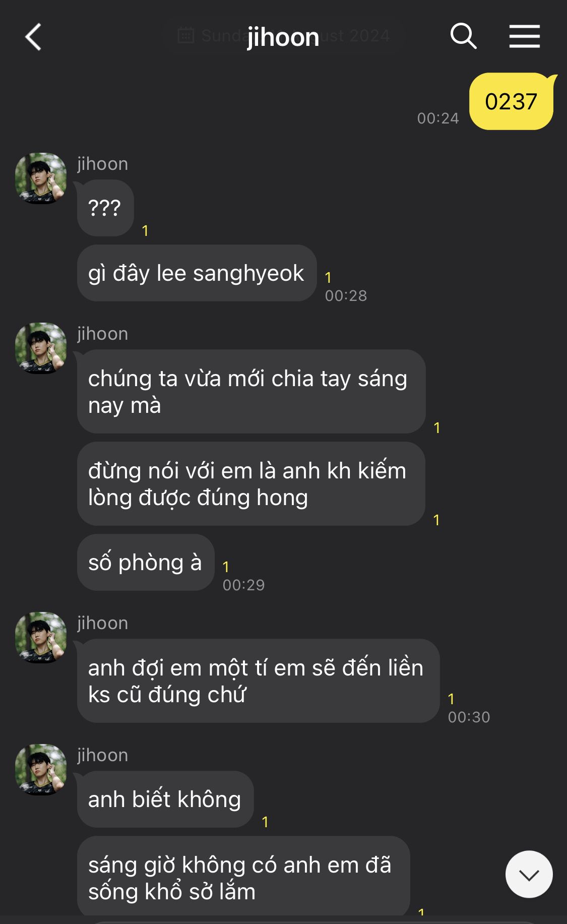Open jihoon's avatar next to "chúng ta vừa" message
Image resolution: width=567 pixels, height=924 pixels.
tap(41, 348)
